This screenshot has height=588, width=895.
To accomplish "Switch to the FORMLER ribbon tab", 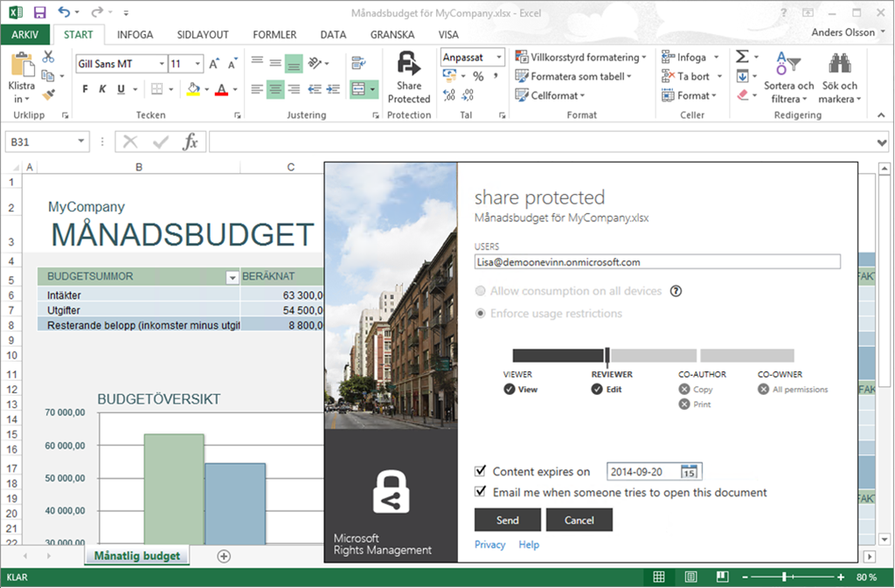I will coord(274,35).
